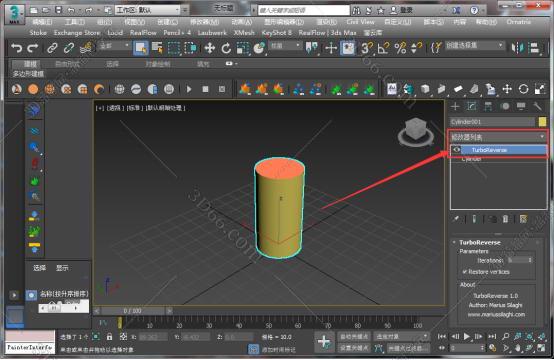This screenshot has height=360, width=554.
Task: Select Cylinder entry in modifier stack
Action: tap(472, 159)
